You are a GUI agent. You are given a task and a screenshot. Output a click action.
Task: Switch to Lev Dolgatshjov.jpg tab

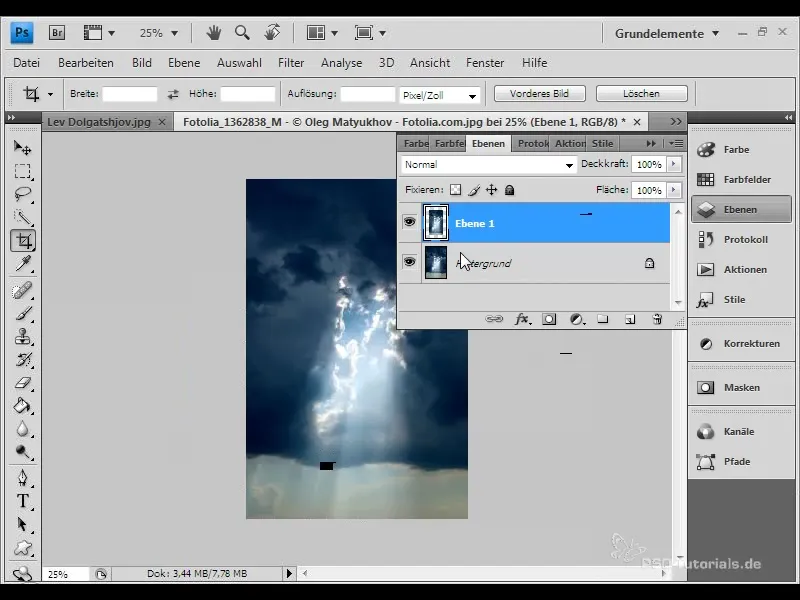click(x=99, y=122)
